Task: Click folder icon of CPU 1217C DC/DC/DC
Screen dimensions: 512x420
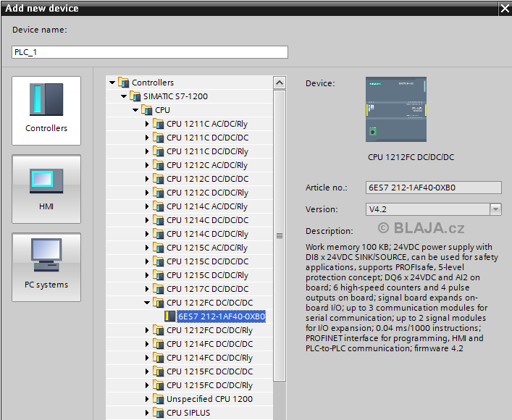Action: [159, 289]
